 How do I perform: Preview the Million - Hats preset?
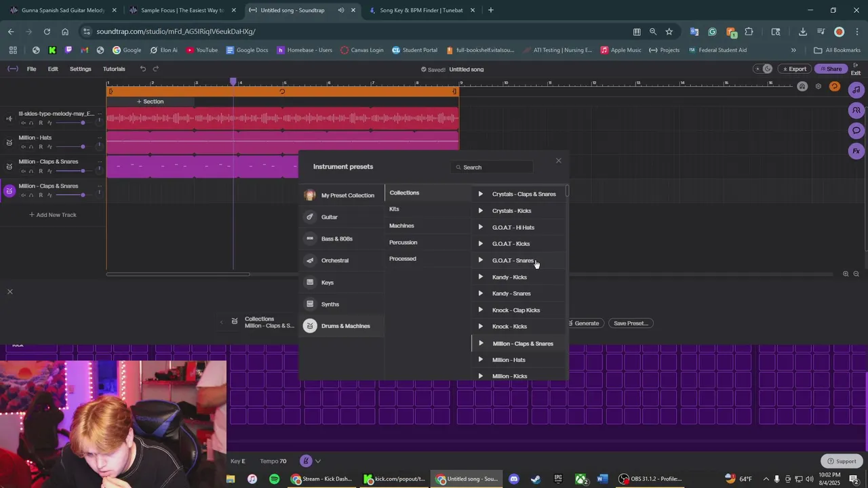point(481,360)
